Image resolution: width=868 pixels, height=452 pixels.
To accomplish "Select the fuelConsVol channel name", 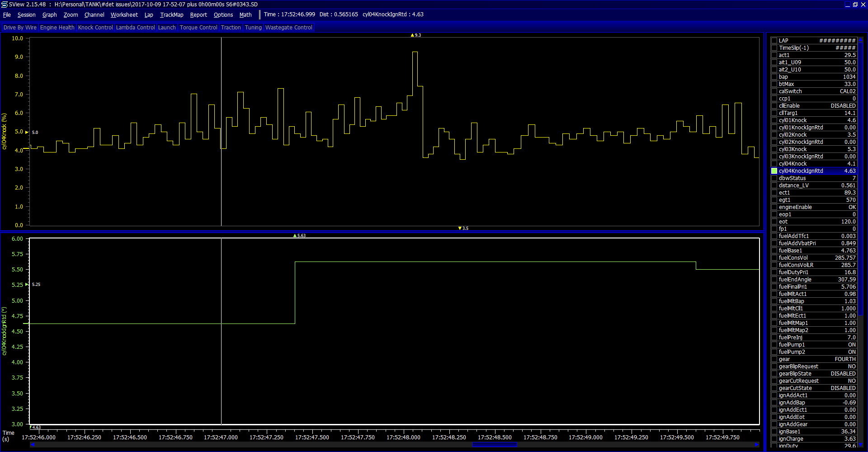I will [793, 258].
